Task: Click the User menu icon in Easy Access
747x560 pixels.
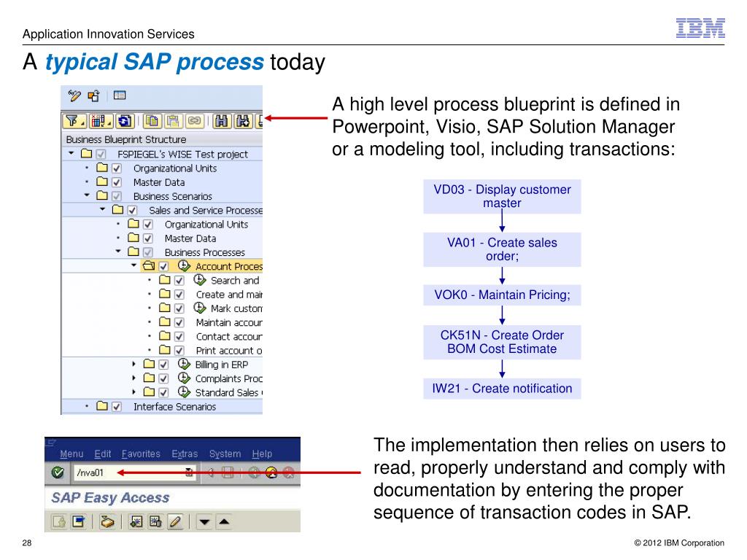Action: click(59, 522)
